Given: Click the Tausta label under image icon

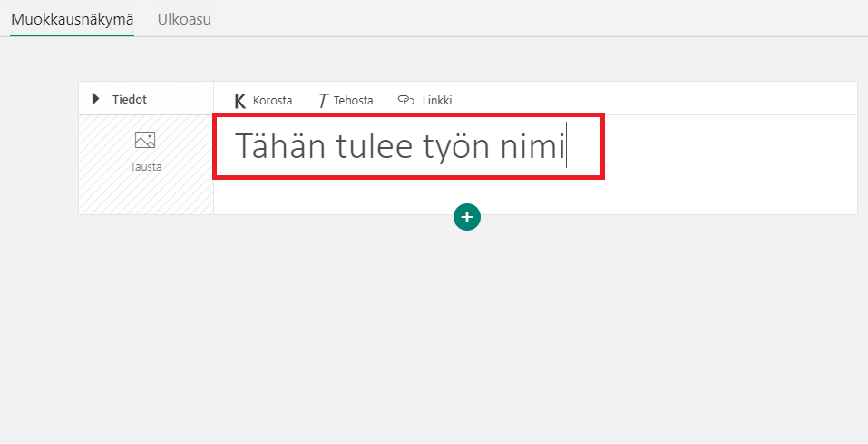Looking at the screenshot, I should point(145,167).
